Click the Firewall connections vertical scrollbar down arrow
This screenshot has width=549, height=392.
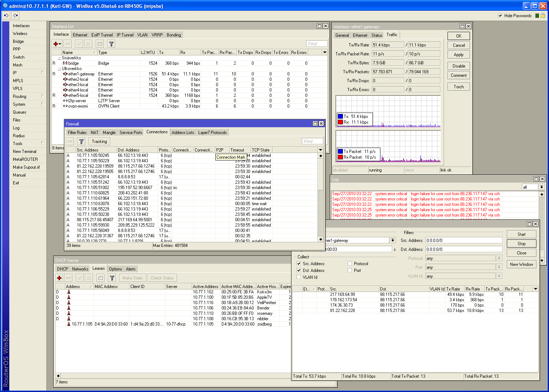(320, 239)
